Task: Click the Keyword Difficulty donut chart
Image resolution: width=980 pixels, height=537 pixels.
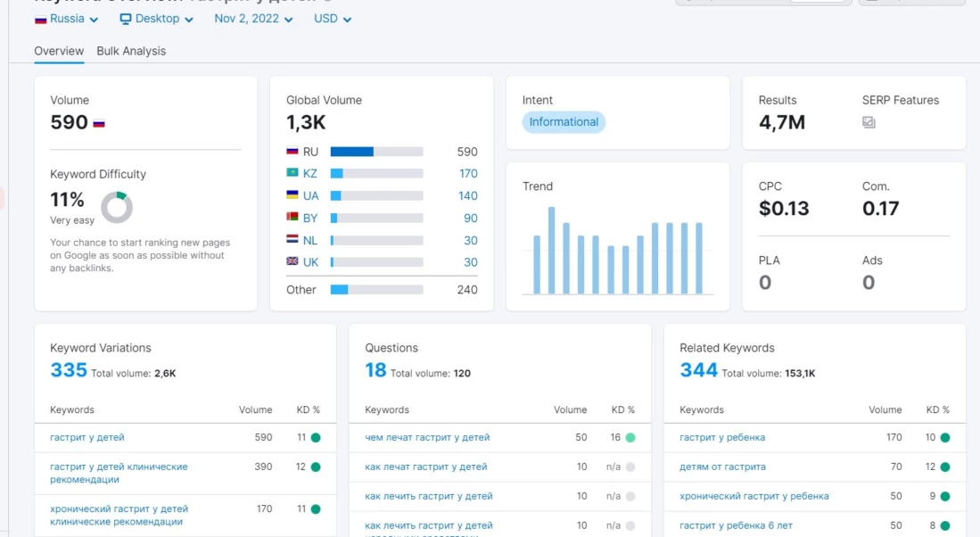Action: (x=117, y=207)
